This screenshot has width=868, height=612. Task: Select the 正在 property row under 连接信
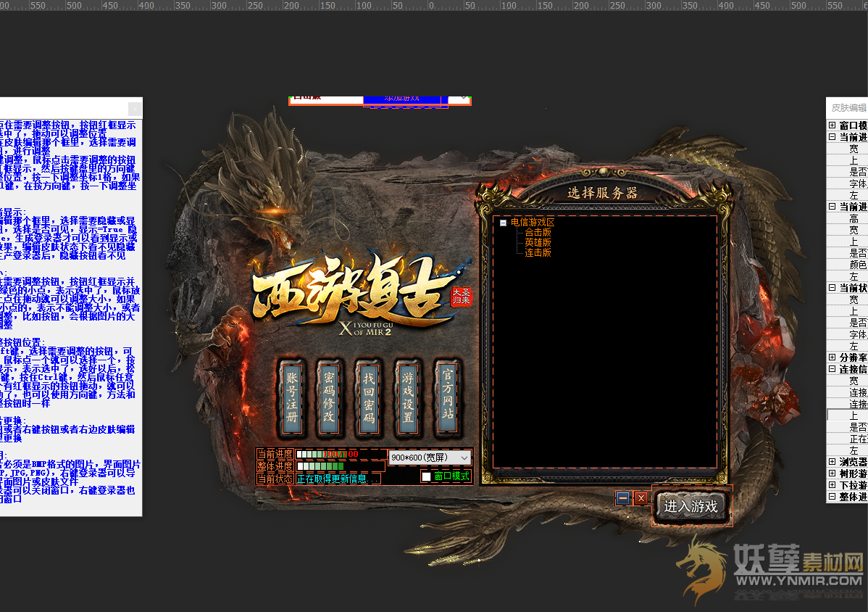point(847,439)
